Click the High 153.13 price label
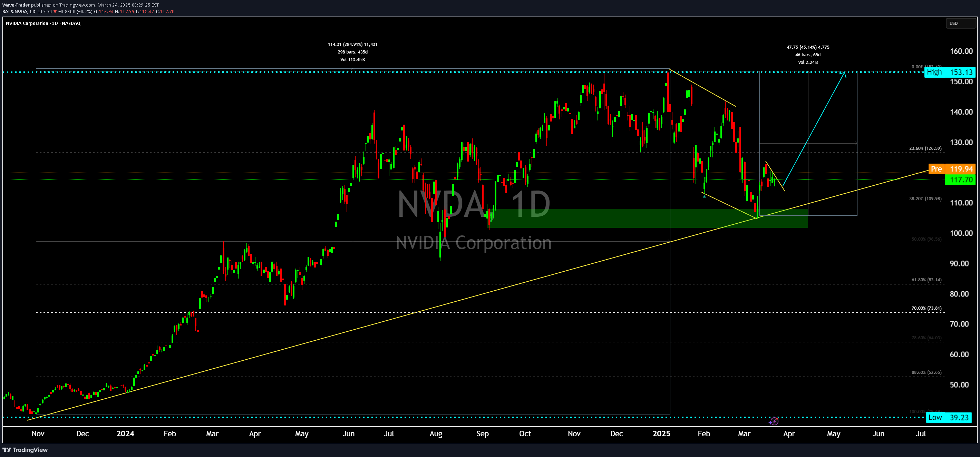980x457 pixels. tap(950, 72)
